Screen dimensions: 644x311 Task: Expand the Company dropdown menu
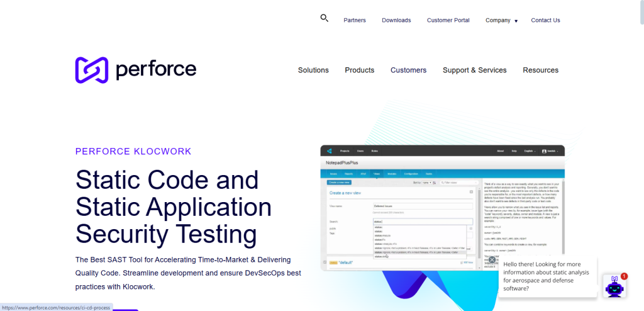[x=501, y=20]
